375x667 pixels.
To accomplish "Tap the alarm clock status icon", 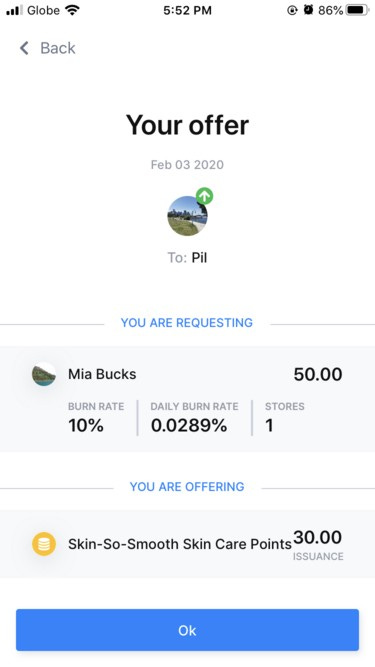I will pos(309,10).
